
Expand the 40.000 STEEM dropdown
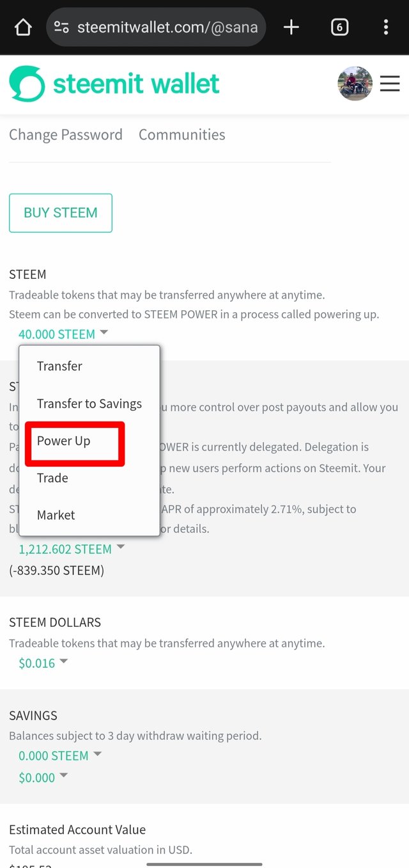coord(63,334)
